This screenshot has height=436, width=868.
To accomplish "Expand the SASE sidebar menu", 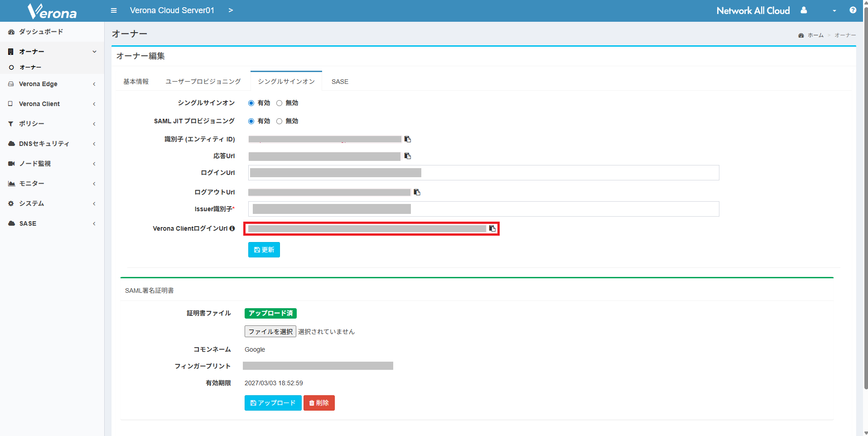I will tap(94, 223).
